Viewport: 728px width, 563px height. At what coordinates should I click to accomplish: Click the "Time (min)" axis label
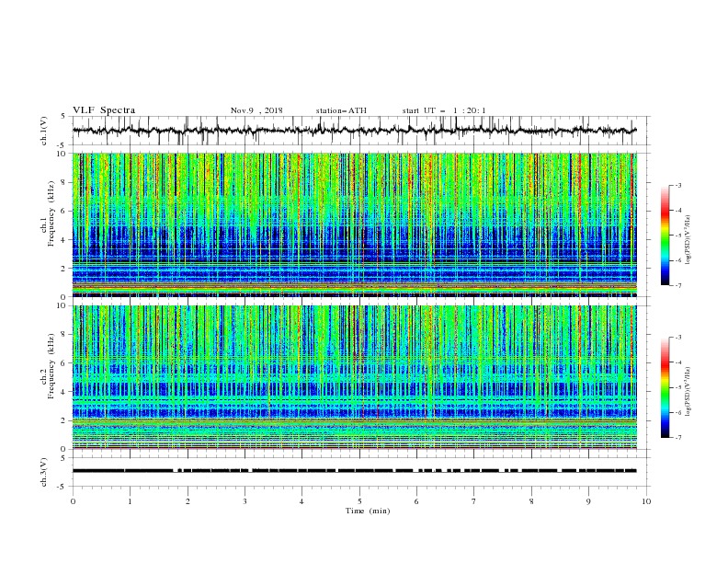coord(368,511)
